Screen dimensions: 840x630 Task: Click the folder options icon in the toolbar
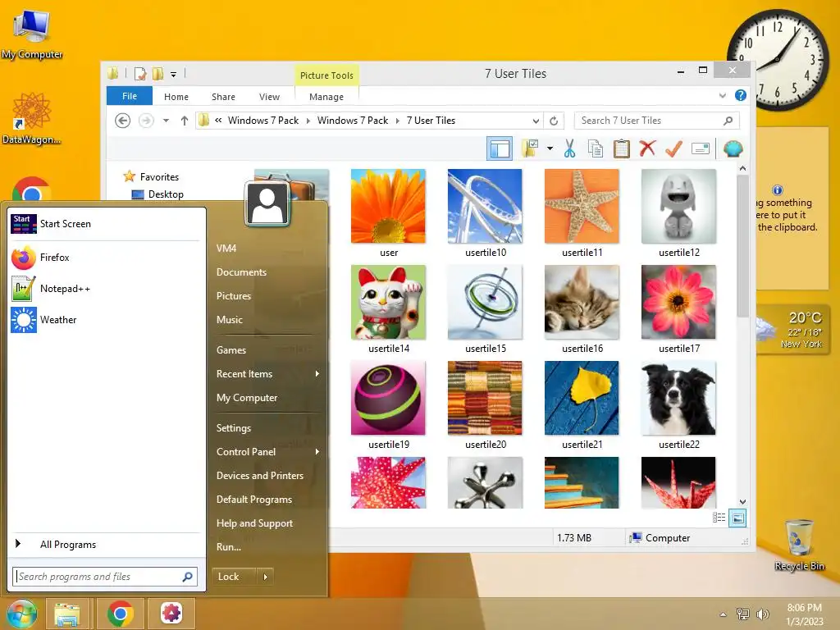coord(530,148)
